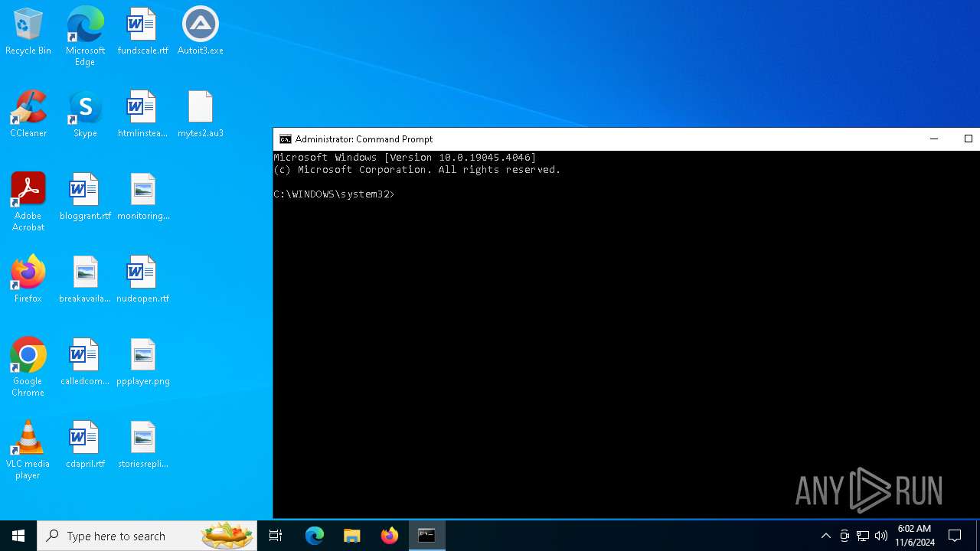The image size is (980, 551).
Task: Select the mytes2.au3 file icon
Action: (x=201, y=114)
